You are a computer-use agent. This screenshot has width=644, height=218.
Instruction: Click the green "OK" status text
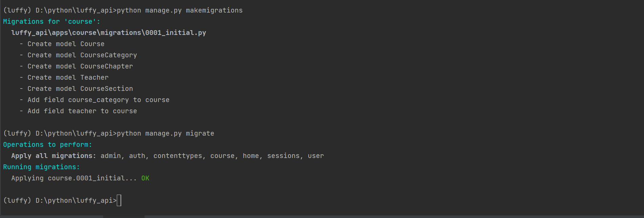click(x=145, y=178)
